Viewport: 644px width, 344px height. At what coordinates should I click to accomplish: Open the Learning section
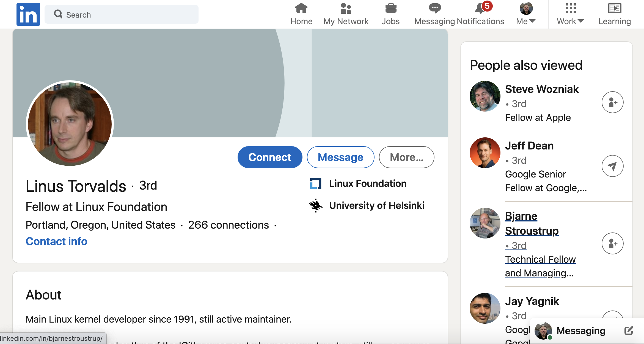[x=615, y=14]
